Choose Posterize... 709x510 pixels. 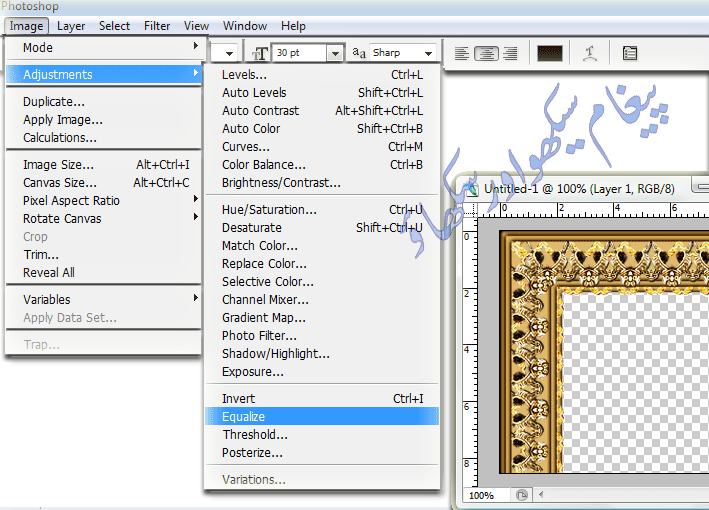tap(322, 453)
